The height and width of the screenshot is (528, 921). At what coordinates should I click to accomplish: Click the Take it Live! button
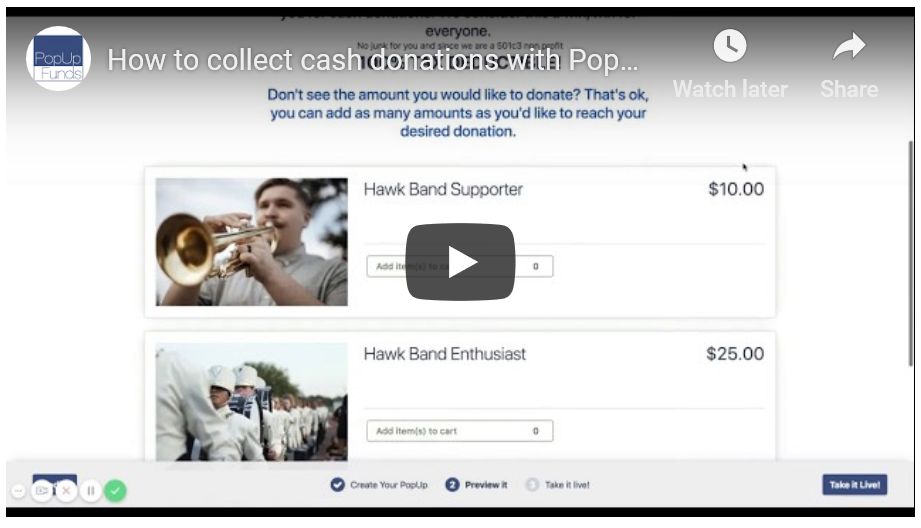(x=855, y=485)
